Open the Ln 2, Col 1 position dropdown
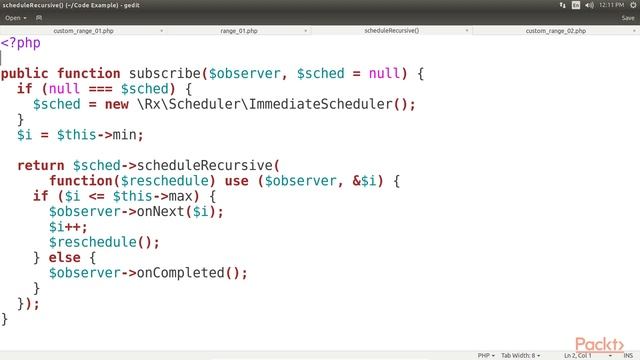Screen dimensions: 640x360 (588, 356)
